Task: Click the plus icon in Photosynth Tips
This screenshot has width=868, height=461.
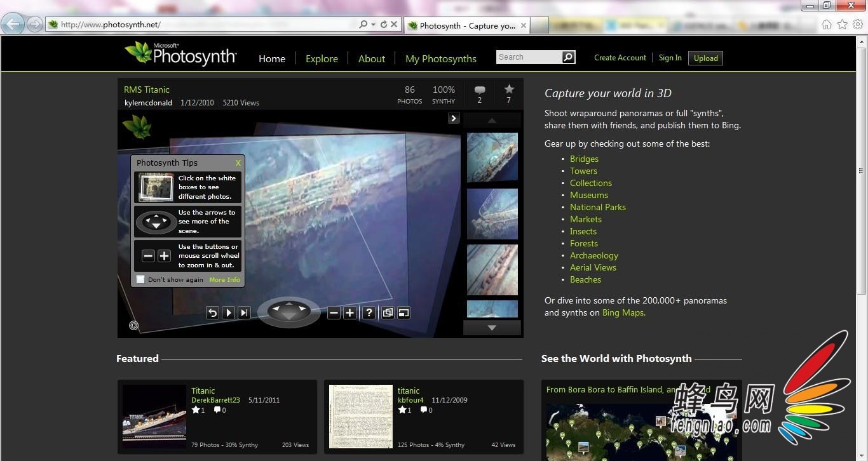Action: pos(164,256)
